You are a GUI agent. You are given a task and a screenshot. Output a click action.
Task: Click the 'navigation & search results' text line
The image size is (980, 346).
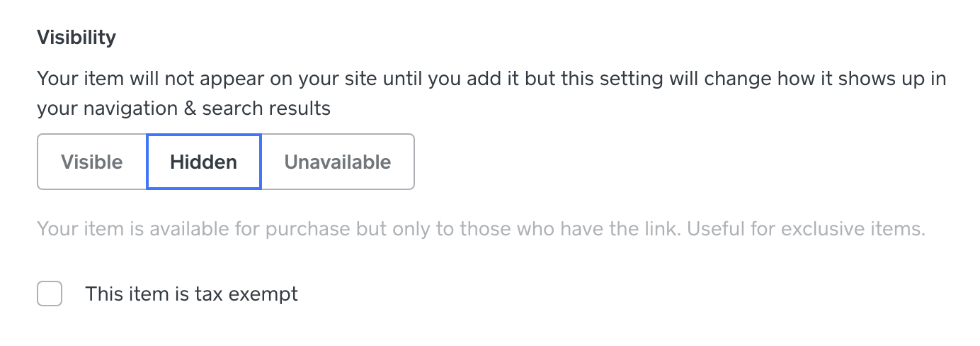tap(183, 108)
